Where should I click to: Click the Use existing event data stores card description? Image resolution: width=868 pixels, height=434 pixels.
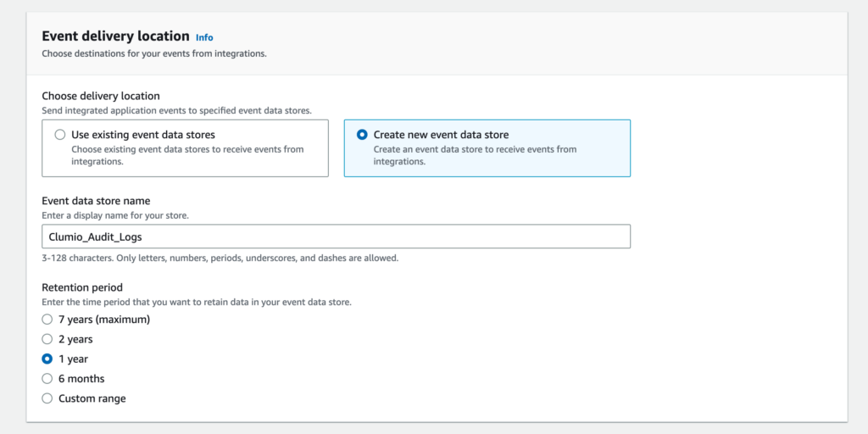(x=187, y=156)
